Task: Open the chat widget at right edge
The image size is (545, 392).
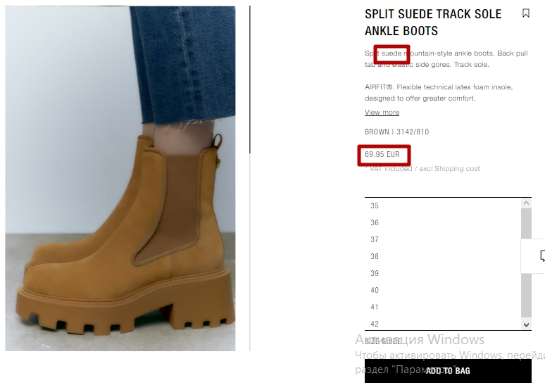Action: click(x=542, y=255)
